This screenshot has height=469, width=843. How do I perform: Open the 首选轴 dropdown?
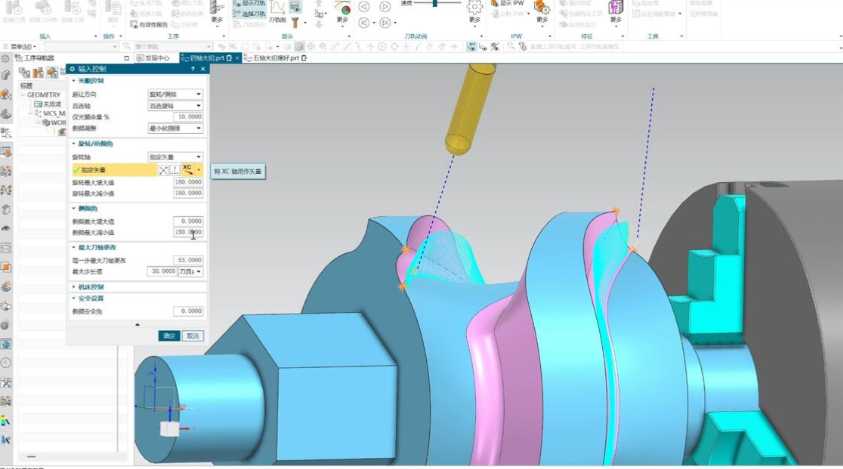(175, 106)
